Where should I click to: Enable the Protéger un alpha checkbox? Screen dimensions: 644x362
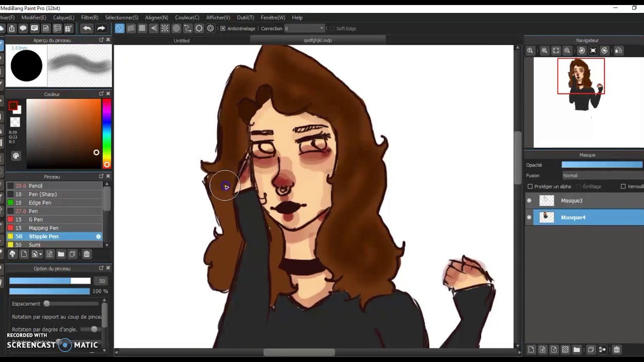pos(530,187)
